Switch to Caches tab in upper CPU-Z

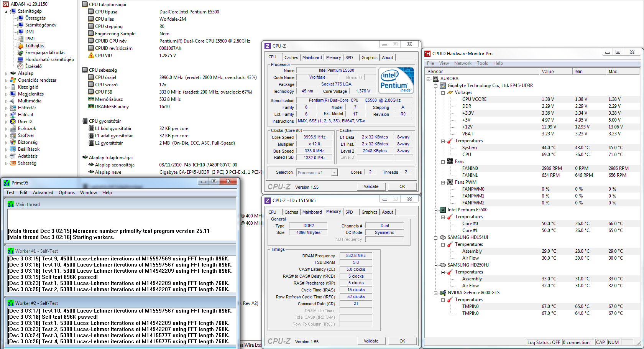click(x=291, y=58)
